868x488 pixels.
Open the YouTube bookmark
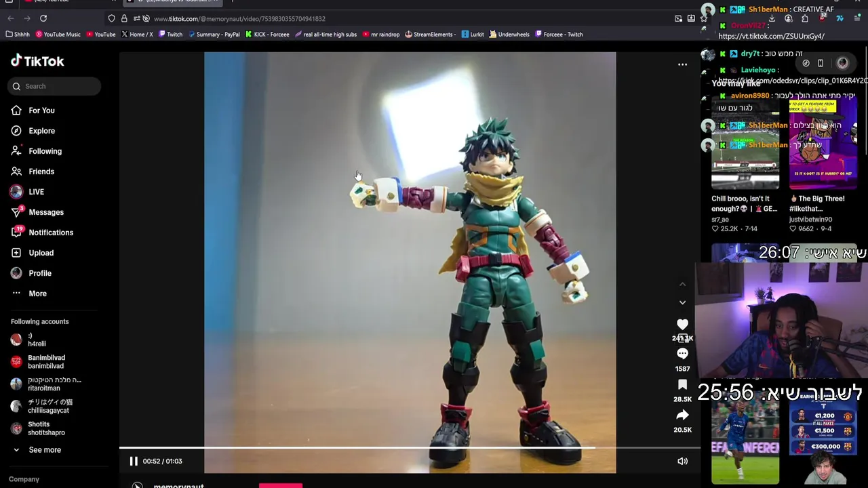coord(101,34)
